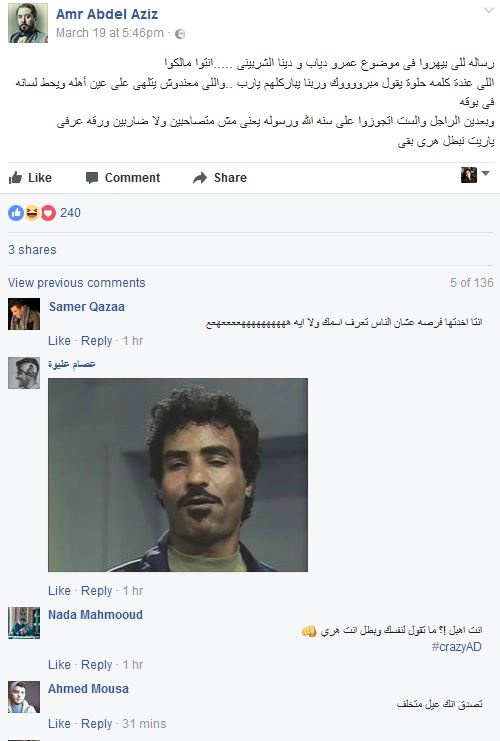Screen dimensions: 500x741
Task: Reply to Nada Mahmooud's comment
Action: coord(96,665)
